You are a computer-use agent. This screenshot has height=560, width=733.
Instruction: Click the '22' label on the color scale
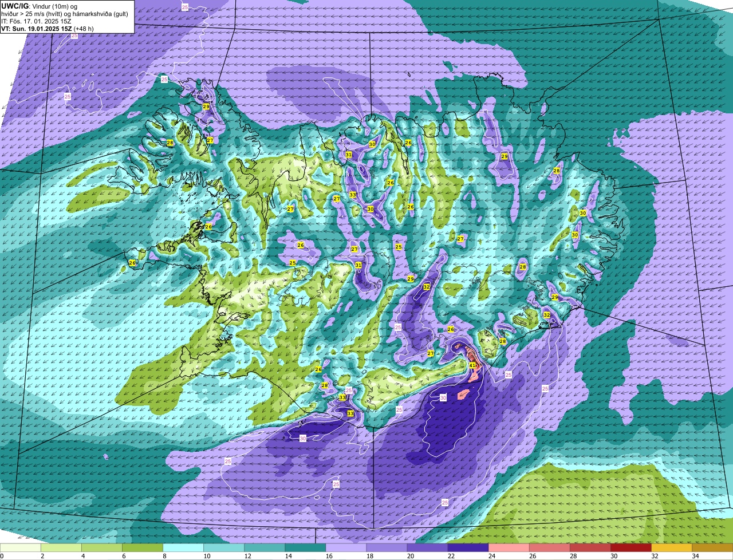(x=450, y=556)
